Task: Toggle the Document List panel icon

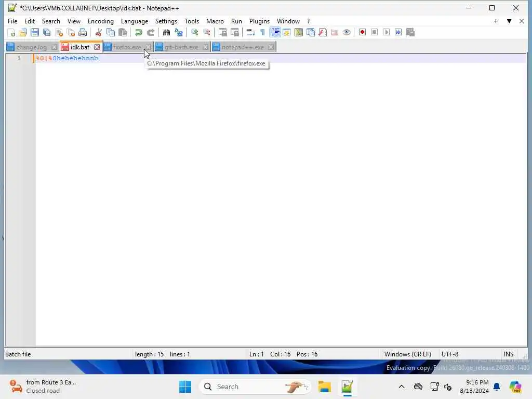Action: 311,32
